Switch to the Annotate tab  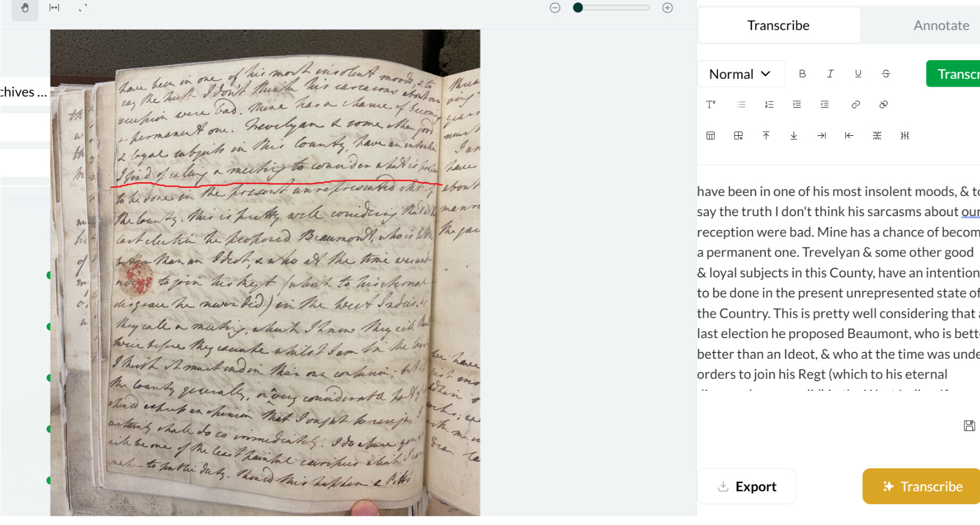(x=941, y=26)
